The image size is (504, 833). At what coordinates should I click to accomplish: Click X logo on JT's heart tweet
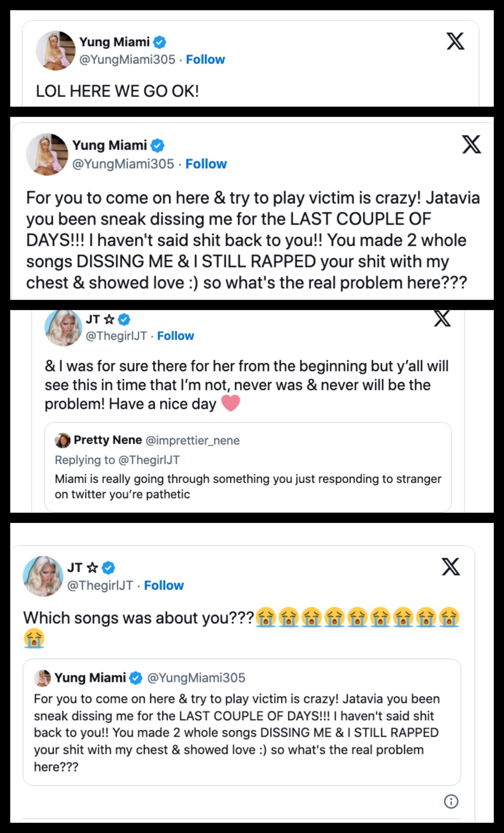click(442, 319)
